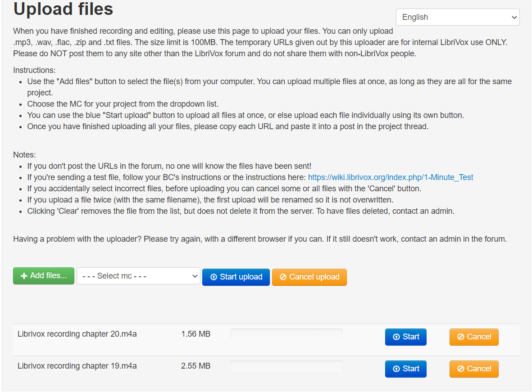Click the progress bar for chapter 20.m4a

coord(286,334)
